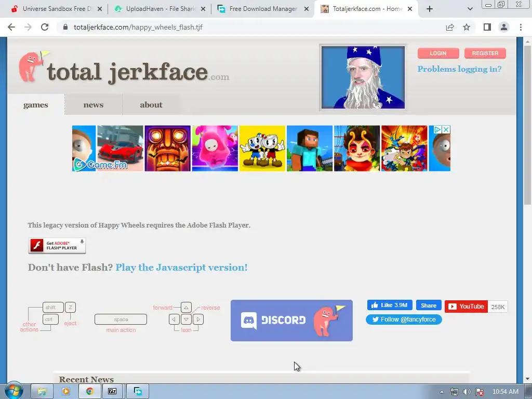The width and height of the screenshot is (532, 399).
Task: Click the AdChoices triangle icon
Action: coord(437,129)
